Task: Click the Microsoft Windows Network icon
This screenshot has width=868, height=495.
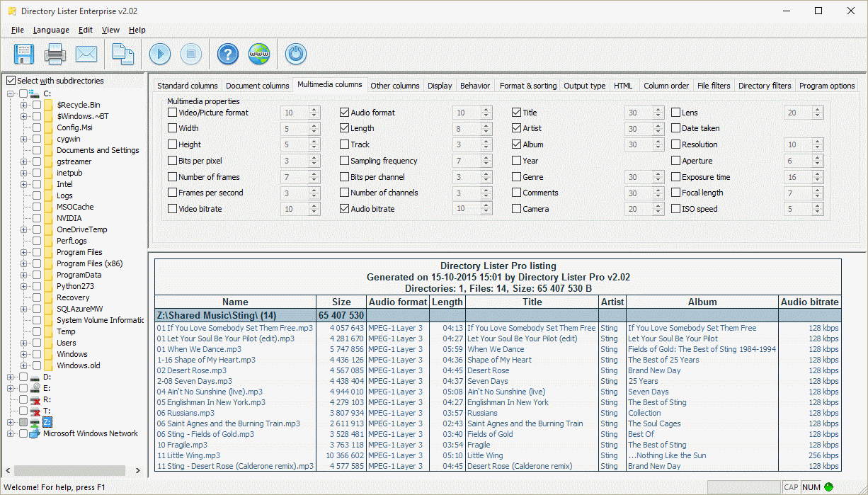Action: [35, 433]
